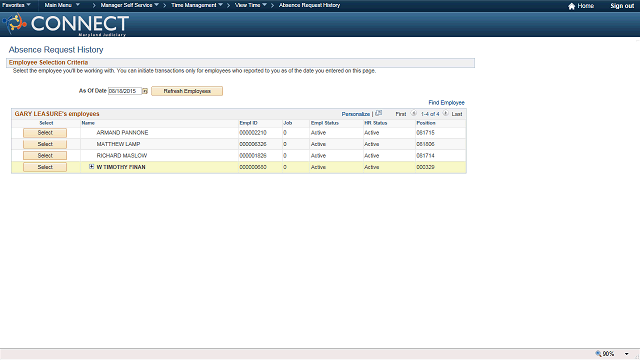The width and height of the screenshot is (640, 360).
Task: Click the Home house icon
Action: tap(571, 6)
